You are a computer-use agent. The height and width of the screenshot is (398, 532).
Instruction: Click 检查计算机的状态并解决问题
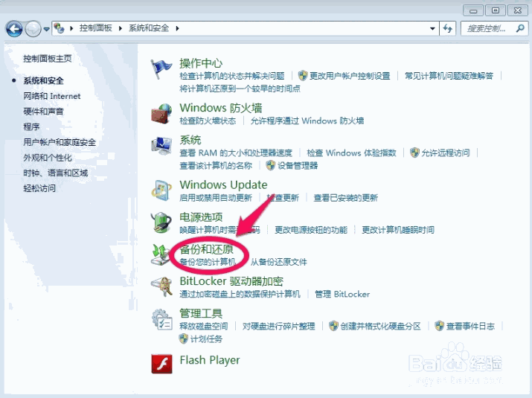(x=232, y=76)
